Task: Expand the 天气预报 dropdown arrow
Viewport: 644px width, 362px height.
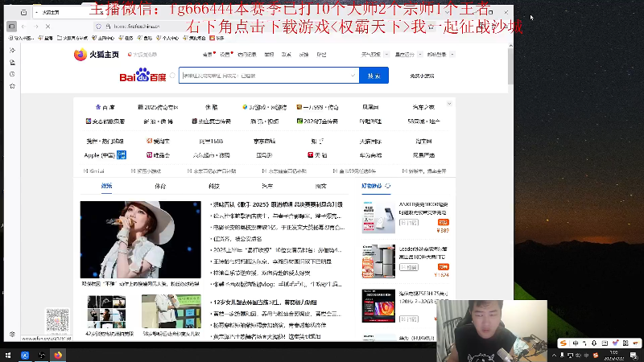Action: click(386, 54)
